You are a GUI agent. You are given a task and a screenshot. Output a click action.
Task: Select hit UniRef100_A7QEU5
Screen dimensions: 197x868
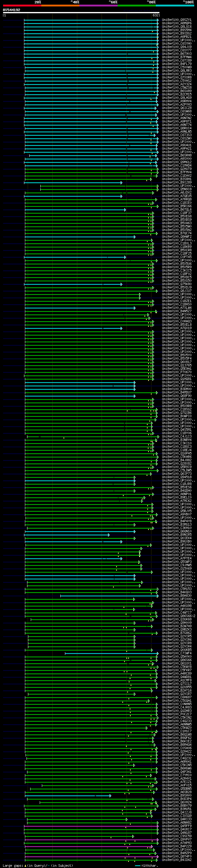(x=176, y=196)
